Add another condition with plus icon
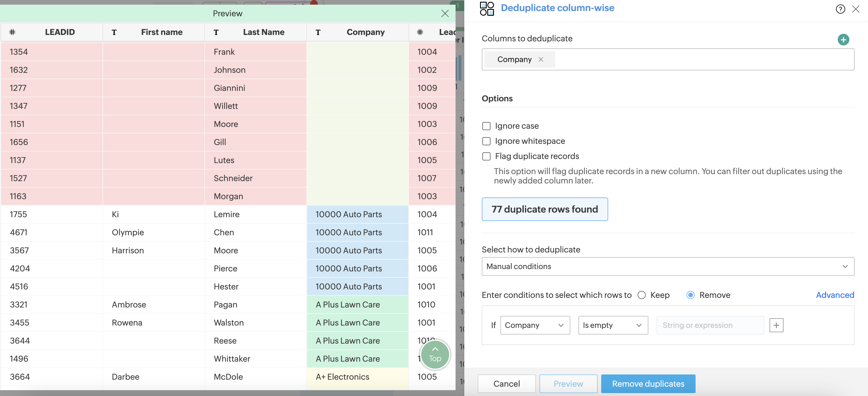 (776, 325)
